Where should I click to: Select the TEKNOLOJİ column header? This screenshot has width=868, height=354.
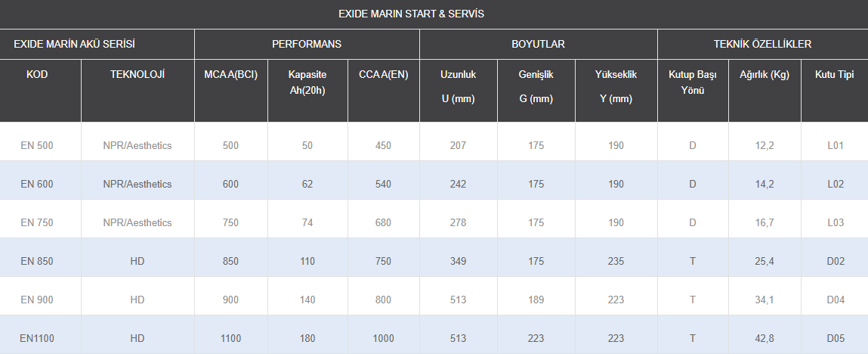[137, 74]
